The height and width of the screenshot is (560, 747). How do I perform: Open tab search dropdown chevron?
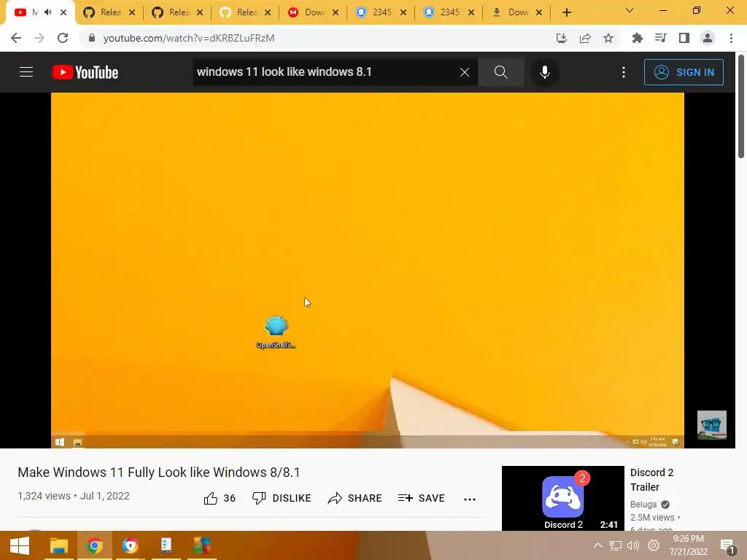click(630, 10)
